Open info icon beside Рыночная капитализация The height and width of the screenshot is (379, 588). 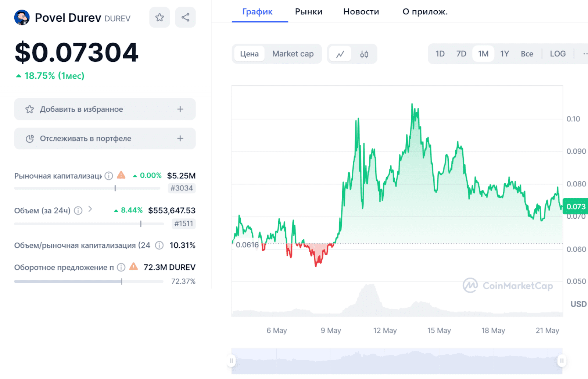109,176
